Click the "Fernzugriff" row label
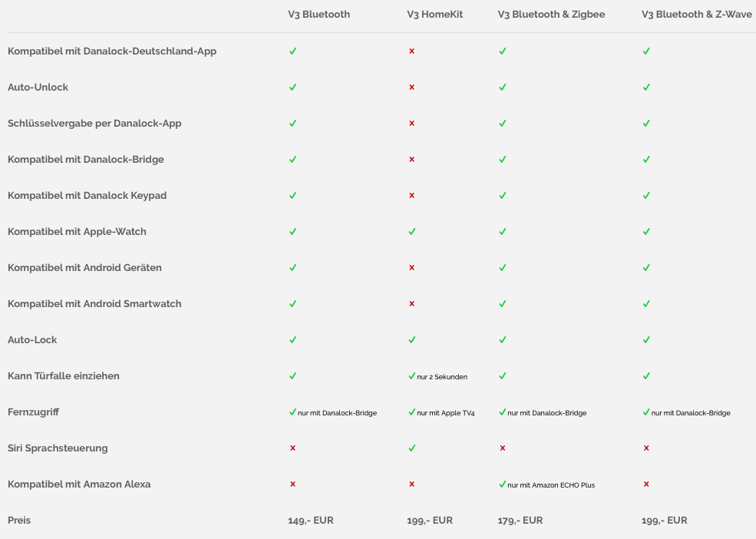756x539 pixels. coord(33,412)
